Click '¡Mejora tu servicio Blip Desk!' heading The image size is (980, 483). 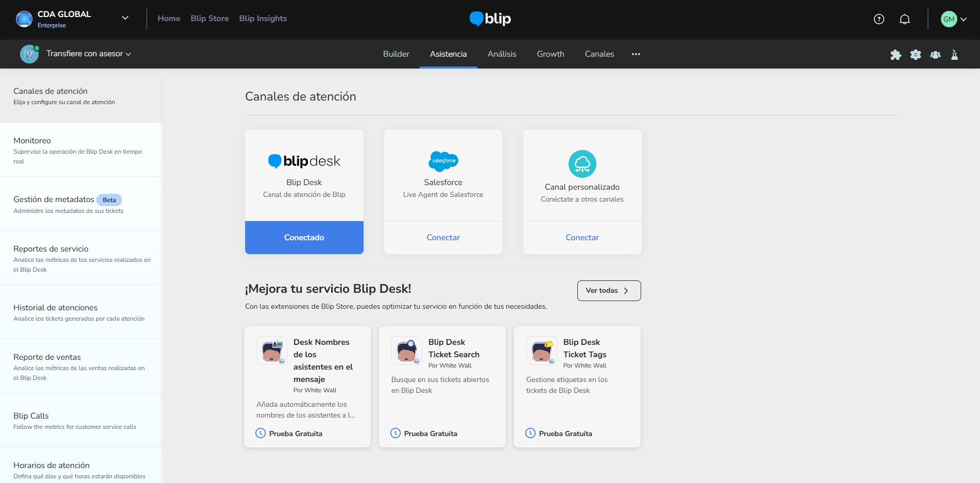(x=328, y=289)
